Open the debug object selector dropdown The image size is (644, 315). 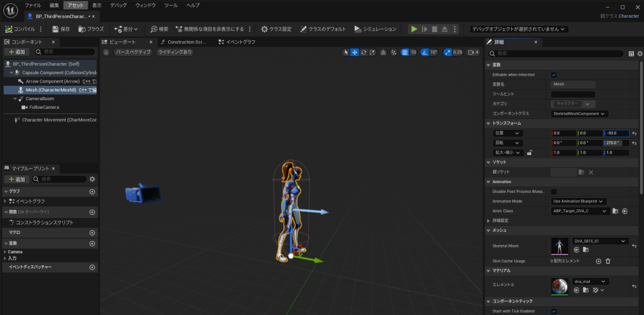click(x=519, y=29)
